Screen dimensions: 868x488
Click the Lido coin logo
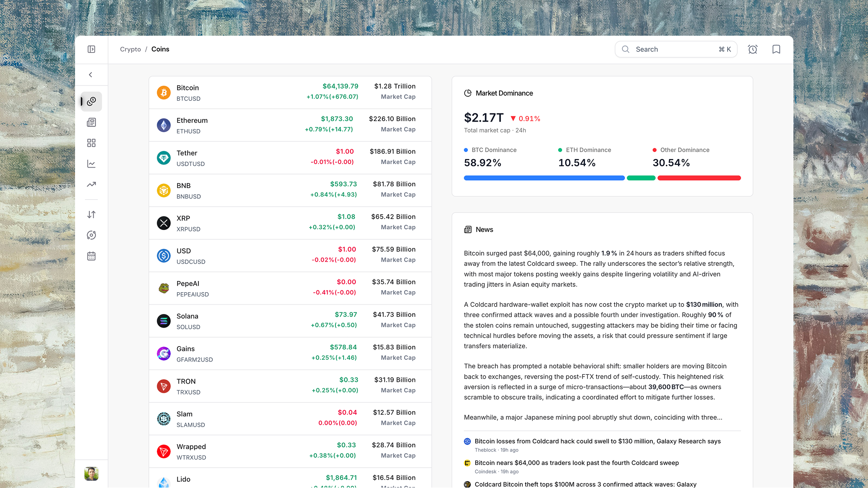click(164, 482)
